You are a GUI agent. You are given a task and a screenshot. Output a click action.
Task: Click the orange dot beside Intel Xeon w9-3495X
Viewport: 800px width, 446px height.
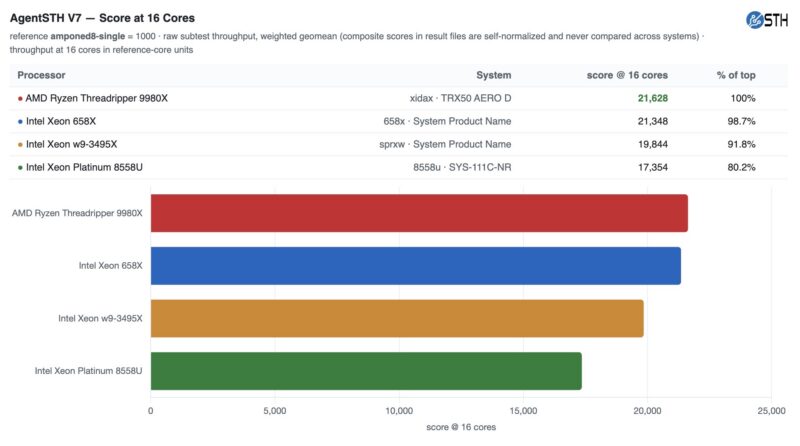pos(20,144)
